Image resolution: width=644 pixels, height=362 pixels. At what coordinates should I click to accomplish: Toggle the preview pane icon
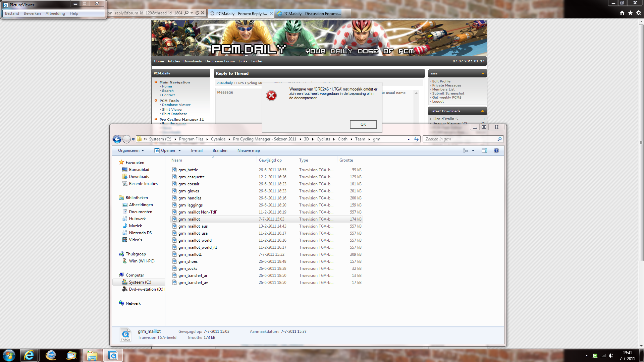click(x=484, y=150)
